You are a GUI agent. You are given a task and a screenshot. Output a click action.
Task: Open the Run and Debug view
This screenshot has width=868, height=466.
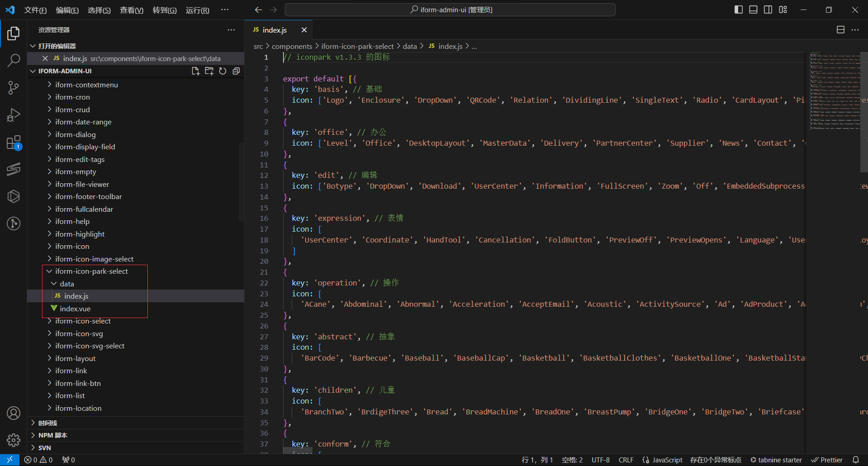point(14,115)
